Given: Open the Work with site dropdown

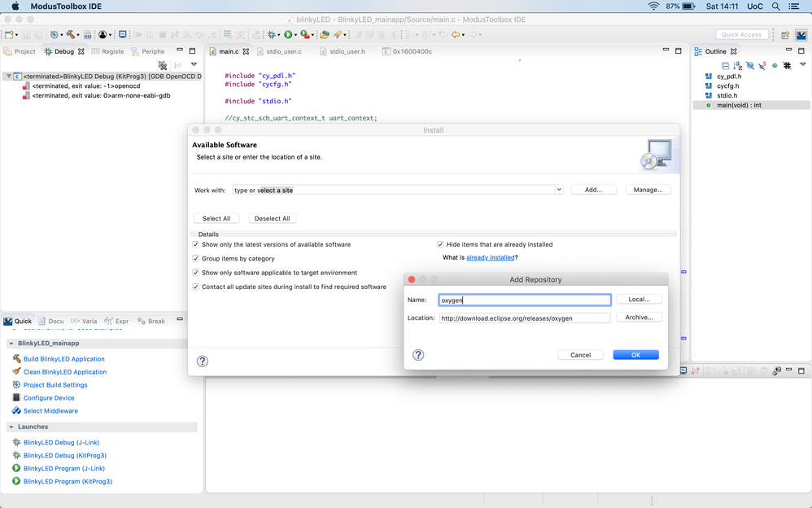Looking at the screenshot, I should click(x=558, y=189).
